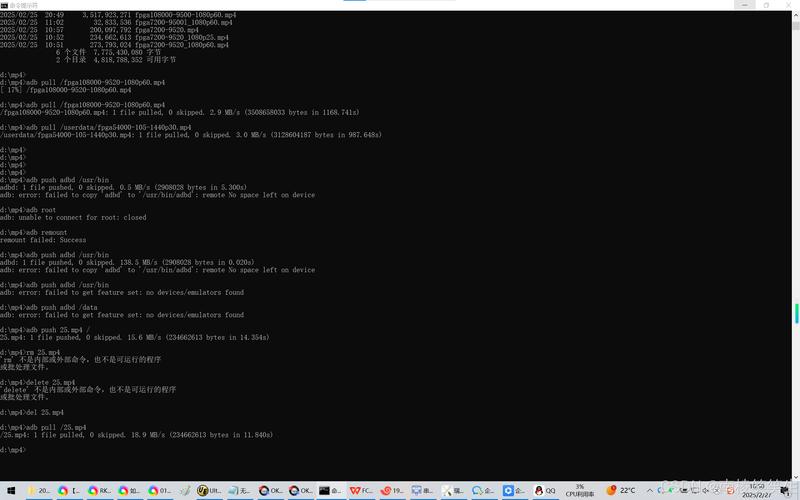
Task: Maximize the command prompt window
Action: pyautogui.click(x=766, y=5)
